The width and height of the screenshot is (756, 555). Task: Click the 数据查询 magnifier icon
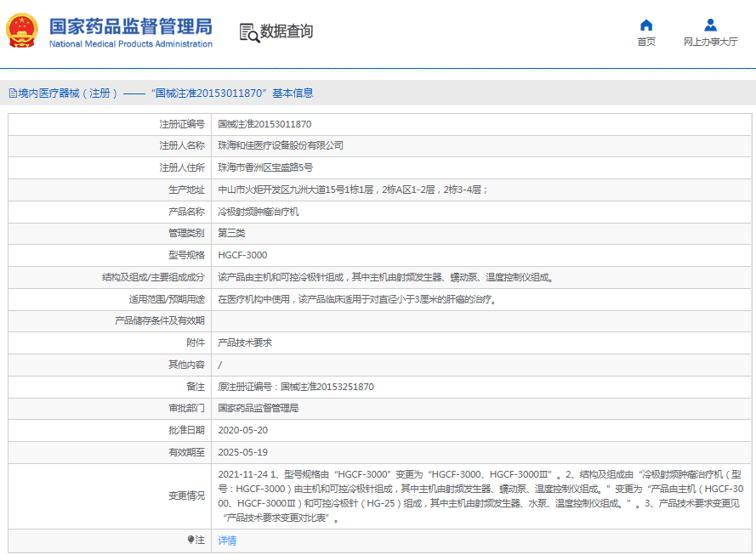pyautogui.click(x=248, y=32)
